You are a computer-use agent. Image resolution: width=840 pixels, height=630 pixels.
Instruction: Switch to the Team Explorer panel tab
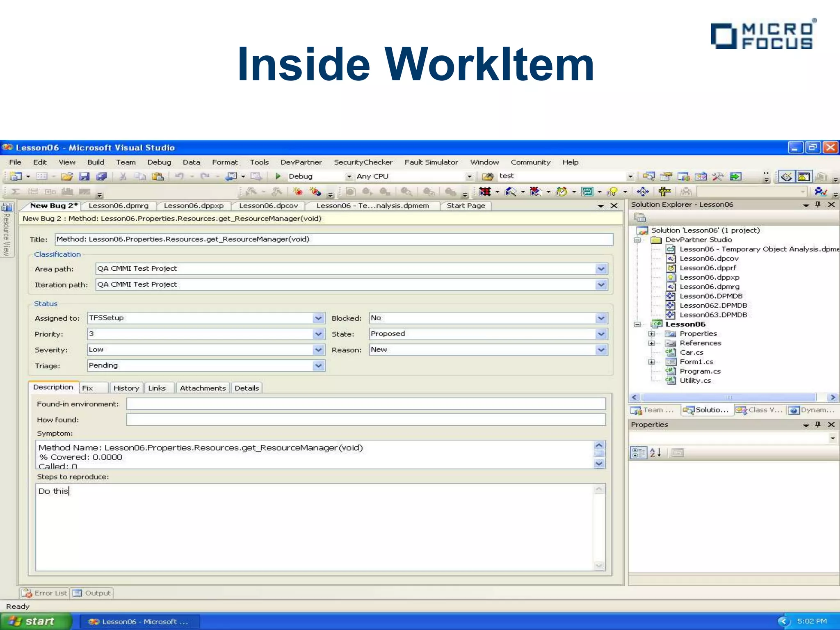[x=654, y=410]
